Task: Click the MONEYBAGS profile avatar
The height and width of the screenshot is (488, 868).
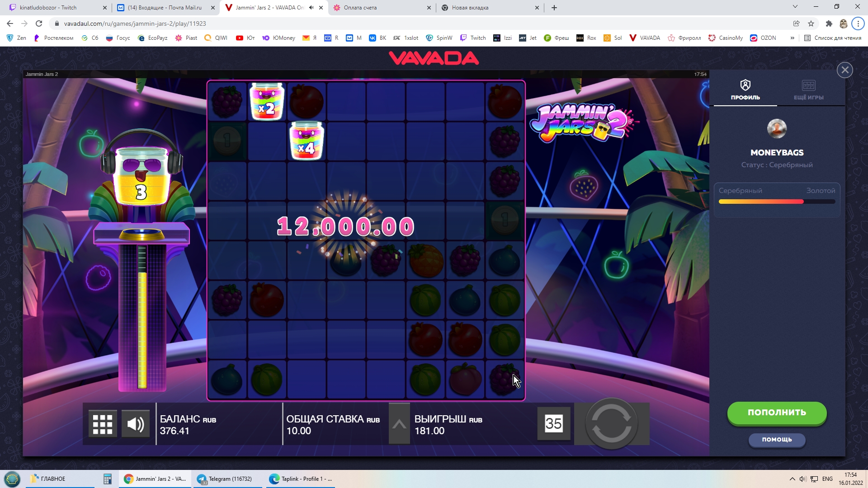Action: (777, 129)
